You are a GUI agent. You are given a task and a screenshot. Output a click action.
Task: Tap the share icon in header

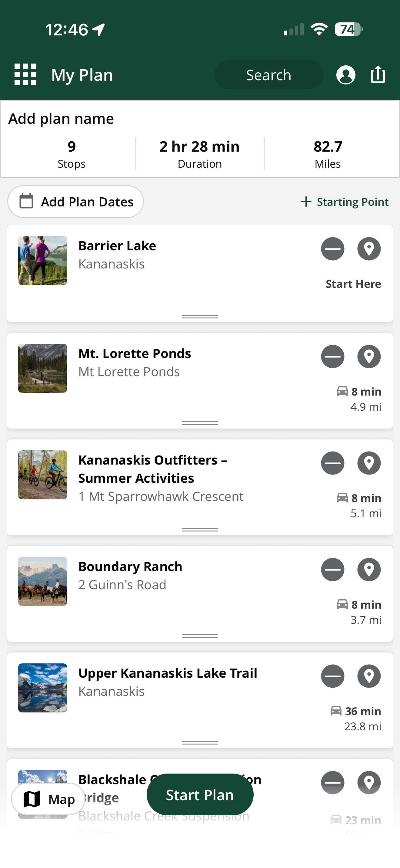click(x=378, y=74)
